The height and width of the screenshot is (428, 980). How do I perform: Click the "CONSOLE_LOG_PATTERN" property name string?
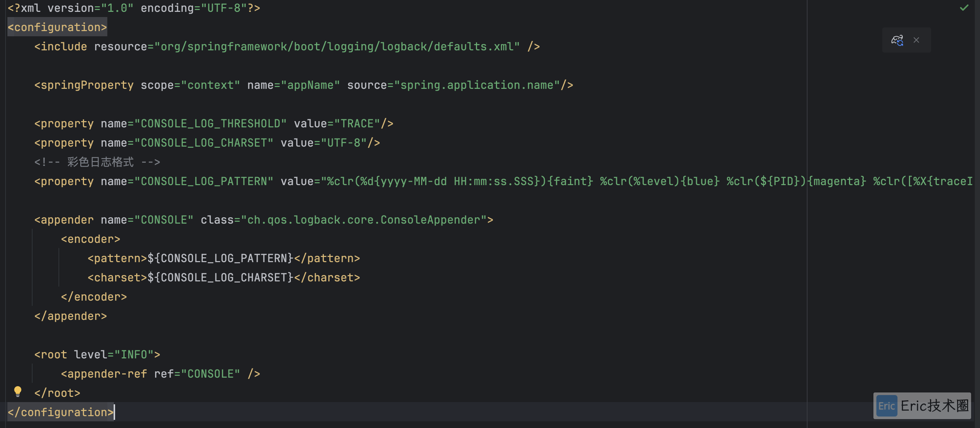click(204, 181)
